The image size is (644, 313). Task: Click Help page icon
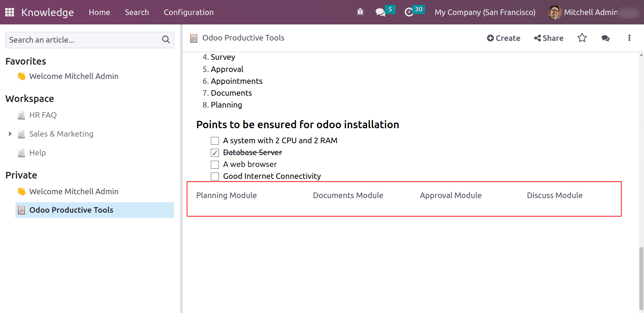pos(22,153)
